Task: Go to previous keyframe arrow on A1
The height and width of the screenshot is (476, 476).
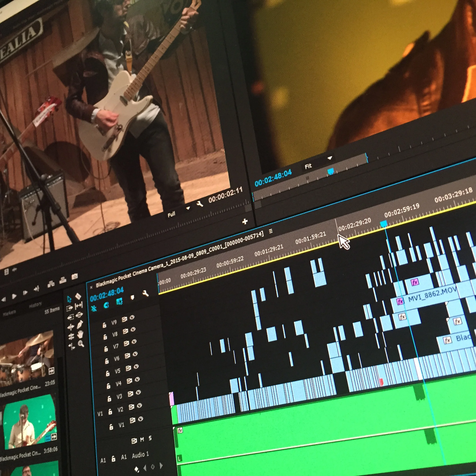Action: click(x=145, y=468)
